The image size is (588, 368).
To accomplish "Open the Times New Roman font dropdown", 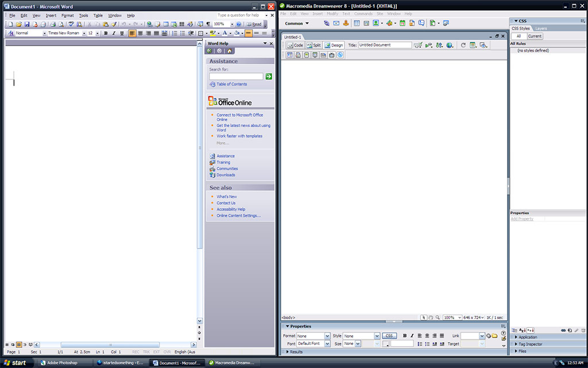I will click(x=84, y=33).
